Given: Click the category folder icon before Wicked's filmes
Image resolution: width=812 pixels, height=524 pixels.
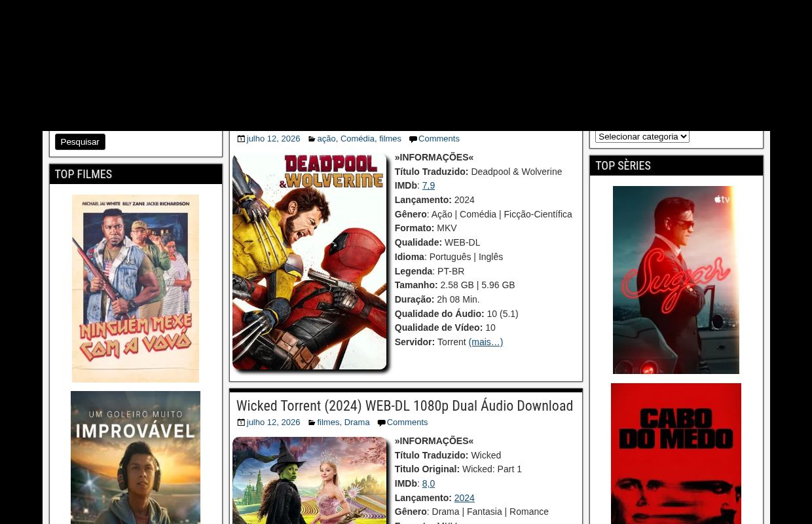Looking at the screenshot, I should (312, 422).
